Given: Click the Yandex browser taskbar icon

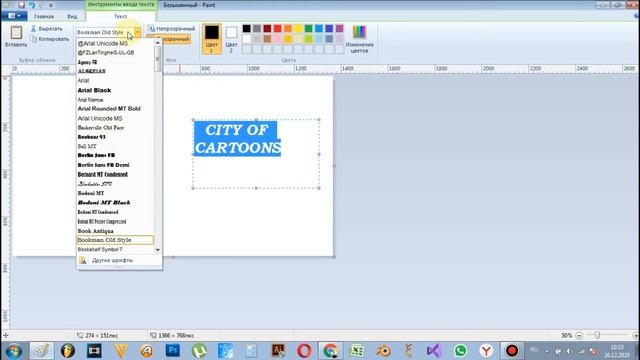Looking at the screenshot, I should tap(486, 351).
